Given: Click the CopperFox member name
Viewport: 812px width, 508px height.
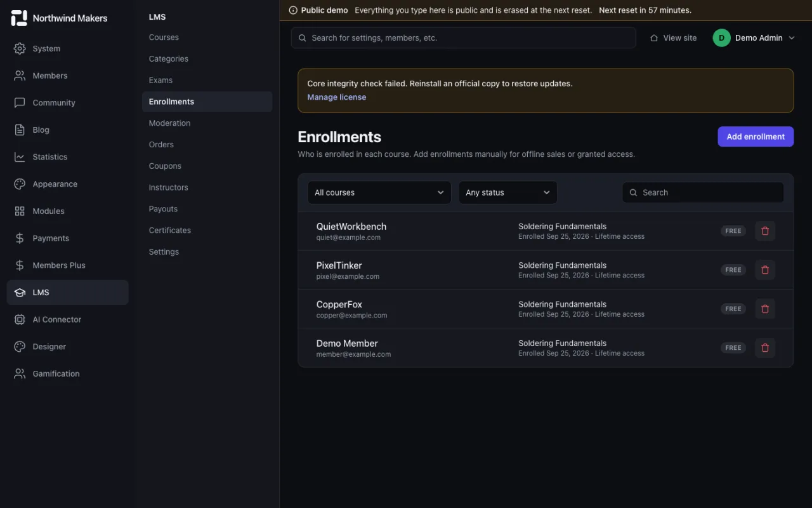Looking at the screenshot, I should (x=339, y=305).
